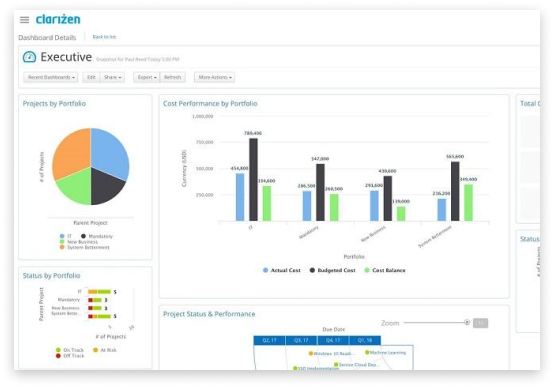
Task: Open the Export dropdown
Action: (147, 77)
